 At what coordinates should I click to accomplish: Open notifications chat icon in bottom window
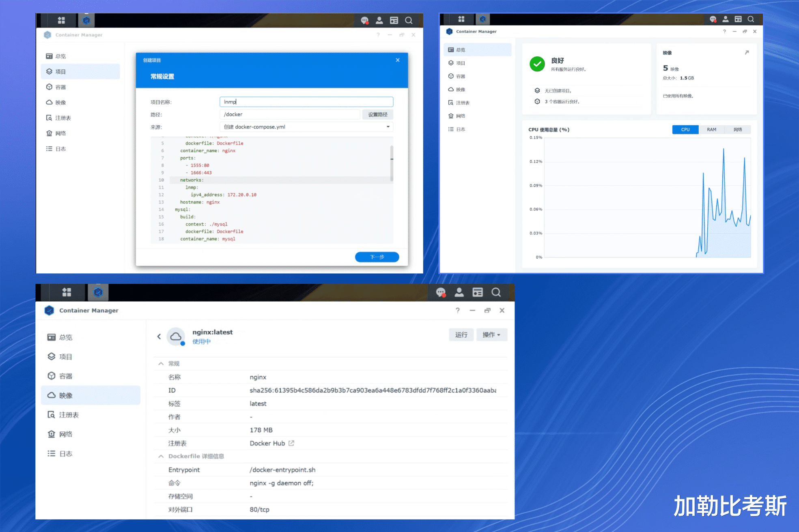(x=441, y=292)
